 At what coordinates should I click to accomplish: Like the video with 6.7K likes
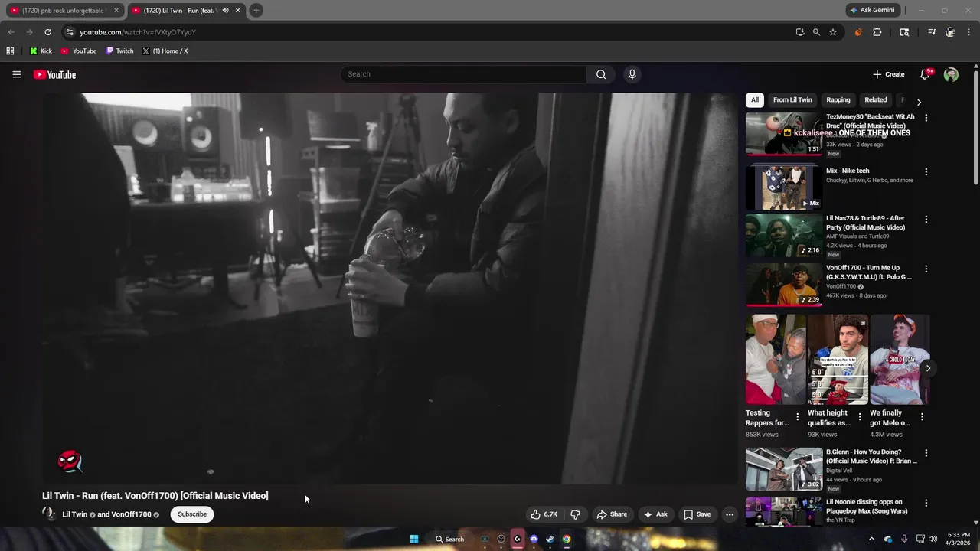[544, 514]
